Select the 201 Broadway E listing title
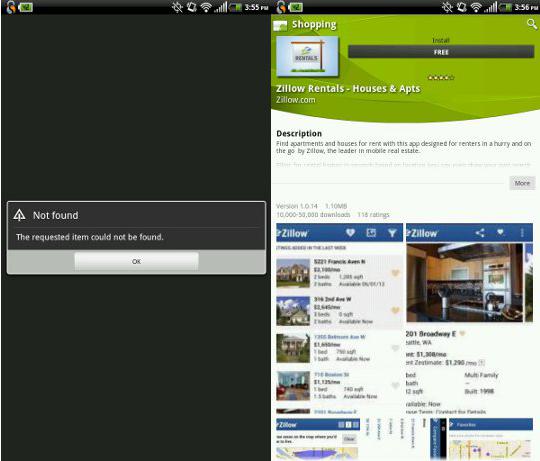The width and height of the screenshot is (540, 461). (431, 334)
